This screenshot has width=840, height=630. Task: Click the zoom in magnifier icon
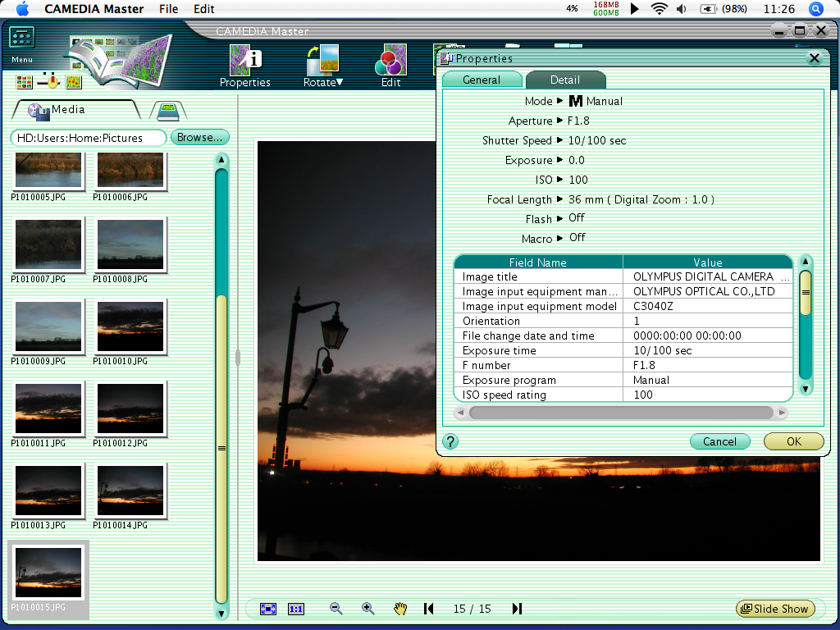tap(367, 609)
